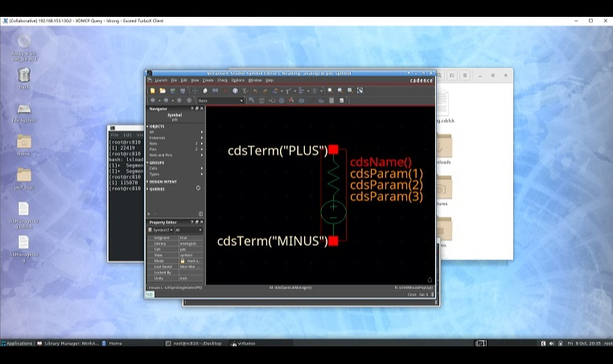
Task: Expand the DESIGN INTENT section
Action: 148,182
